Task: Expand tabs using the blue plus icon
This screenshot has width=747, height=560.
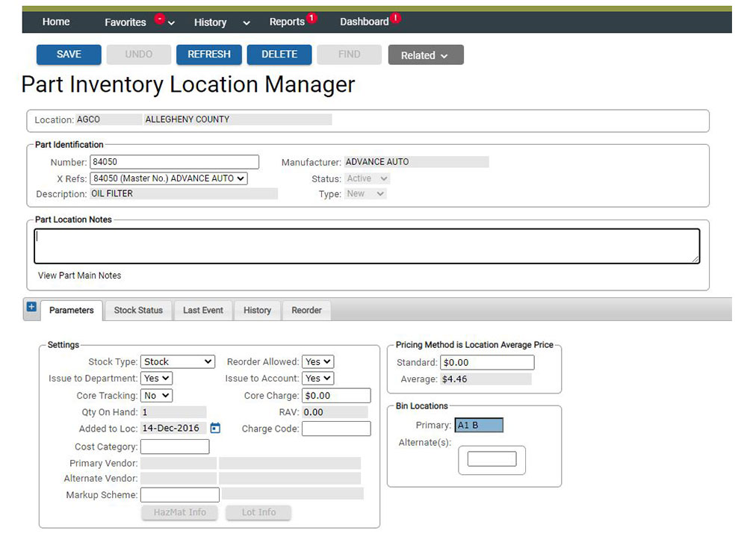Action: click(x=31, y=307)
